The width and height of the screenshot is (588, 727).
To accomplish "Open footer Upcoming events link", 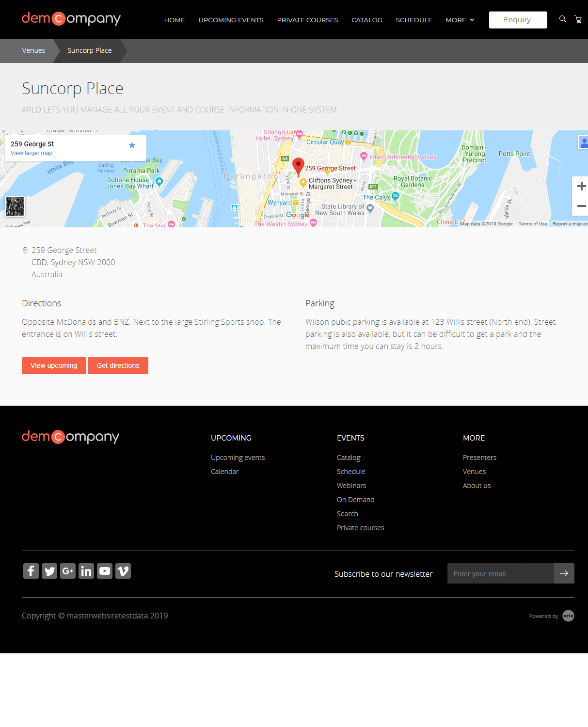I will [x=238, y=458].
